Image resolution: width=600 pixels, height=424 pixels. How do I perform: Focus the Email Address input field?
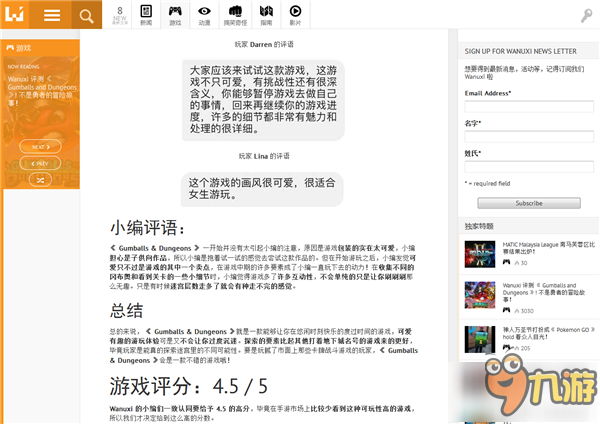[x=529, y=106]
